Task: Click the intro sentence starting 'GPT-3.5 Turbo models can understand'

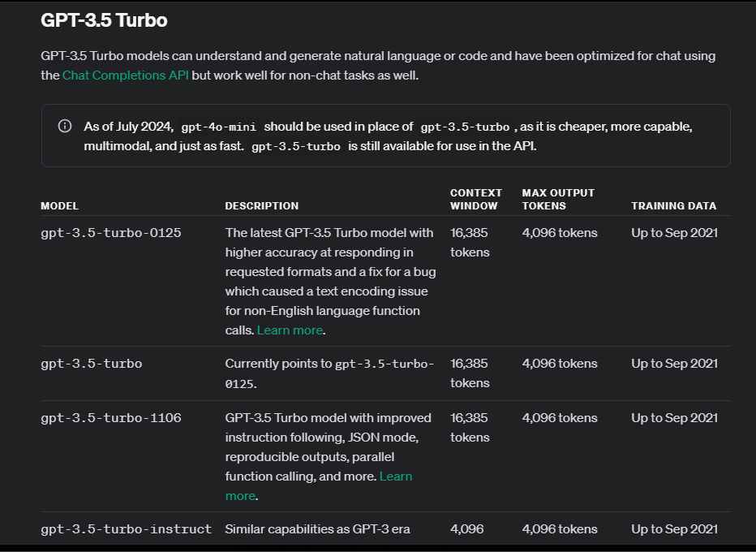Action: (x=378, y=66)
